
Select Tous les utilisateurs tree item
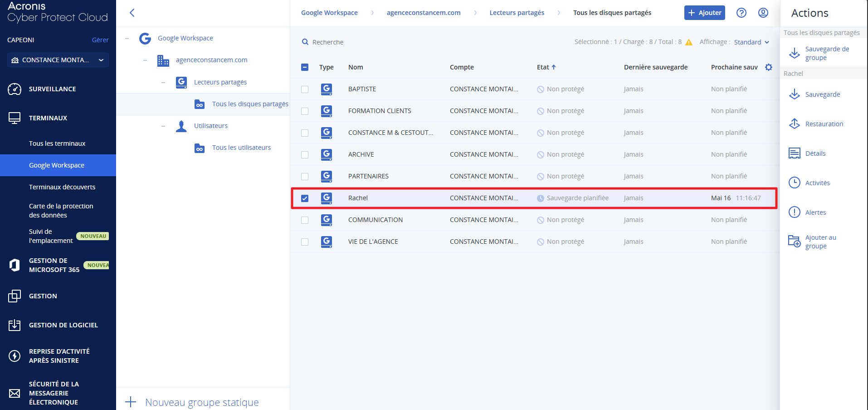(x=241, y=148)
